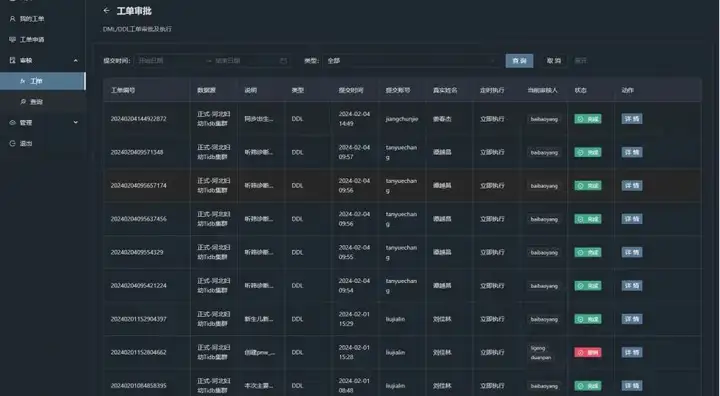
Task: Open the 类型 dropdown showing 全部
Action: pos(412,61)
